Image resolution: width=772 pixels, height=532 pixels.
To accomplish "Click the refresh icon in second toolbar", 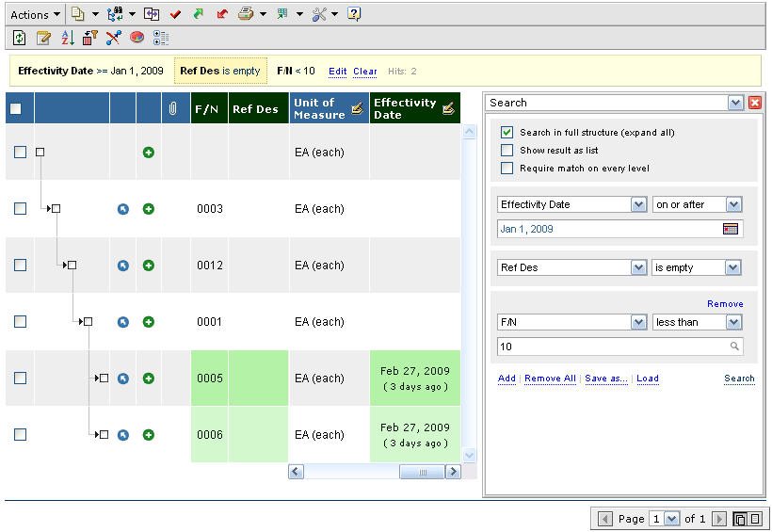I will point(20,38).
